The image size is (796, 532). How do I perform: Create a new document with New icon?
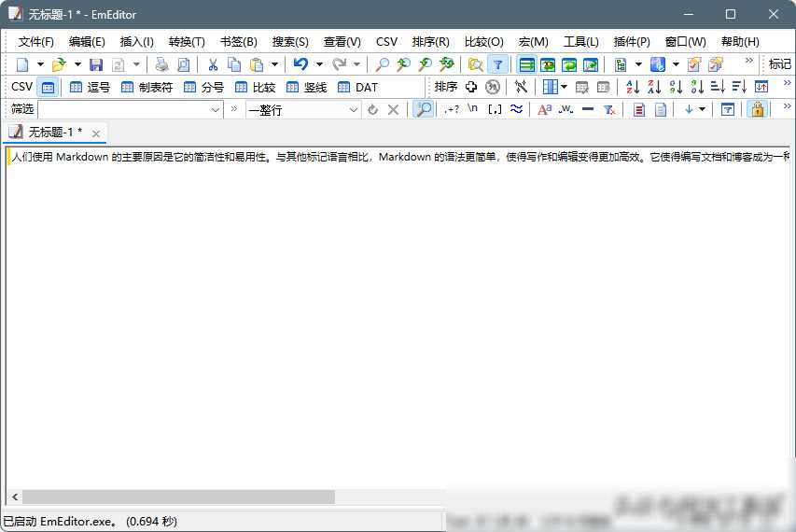coord(22,64)
